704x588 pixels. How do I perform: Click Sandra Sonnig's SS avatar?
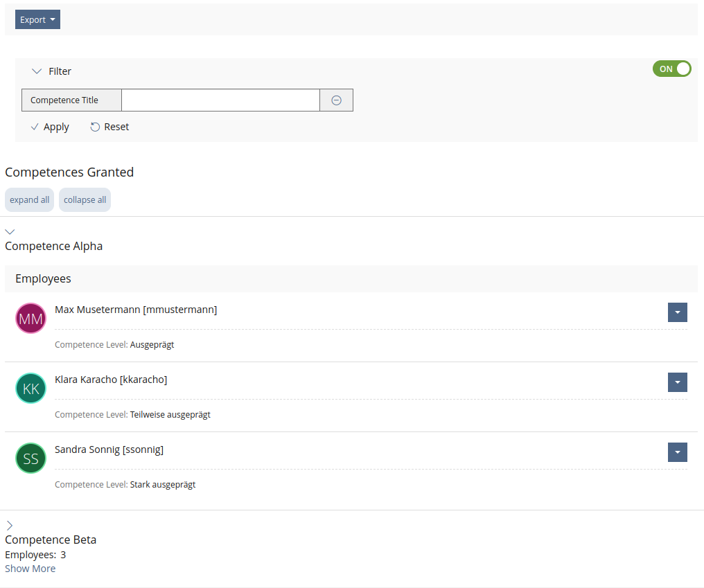[x=30, y=458]
